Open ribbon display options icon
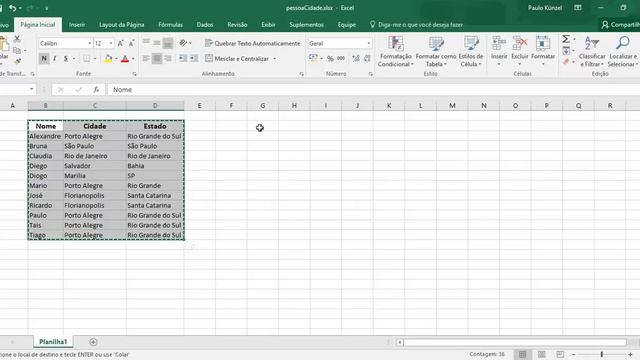The image size is (640, 360). coord(578,8)
